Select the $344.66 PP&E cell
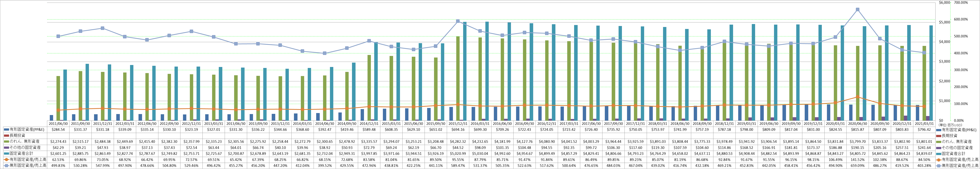 [280, 130]
